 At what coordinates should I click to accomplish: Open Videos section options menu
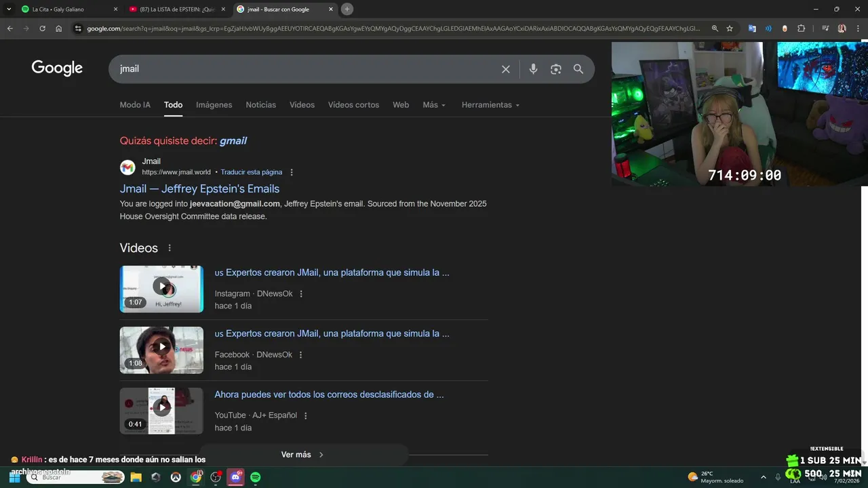[x=170, y=248]
